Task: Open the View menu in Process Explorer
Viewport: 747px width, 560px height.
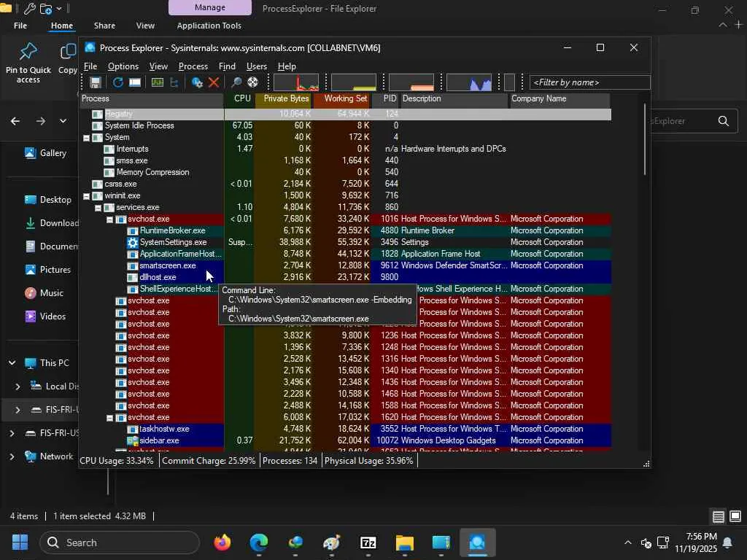Action: pos(158,66)
